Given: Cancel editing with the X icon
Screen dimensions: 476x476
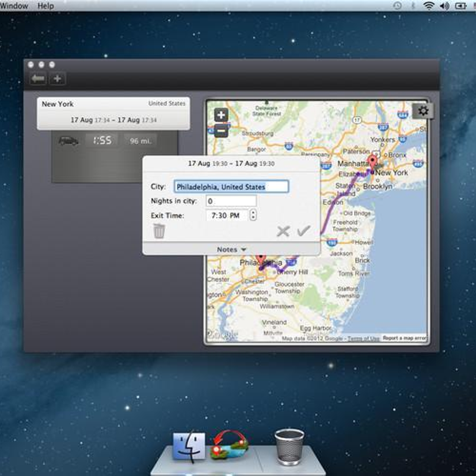Looking at the screenshot, I should tap(283, 231).
